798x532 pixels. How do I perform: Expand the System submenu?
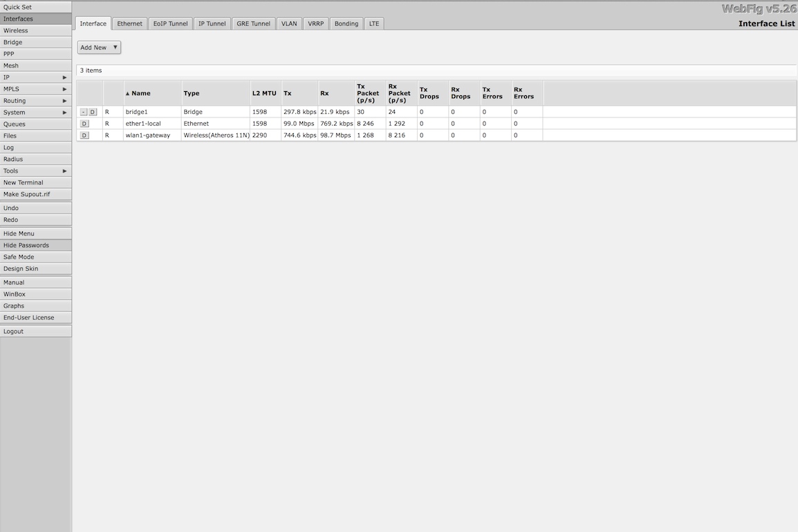click(35, 113)
